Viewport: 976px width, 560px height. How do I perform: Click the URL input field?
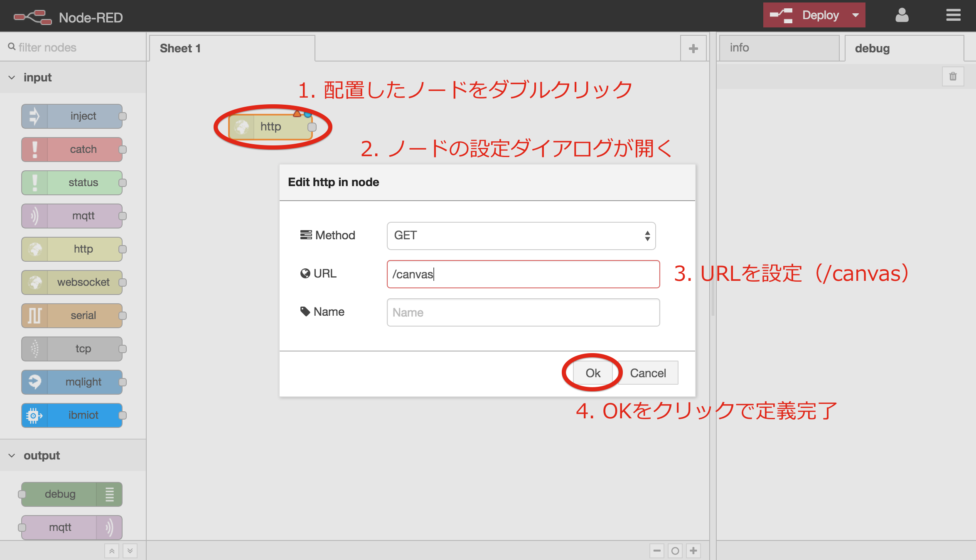524,274
